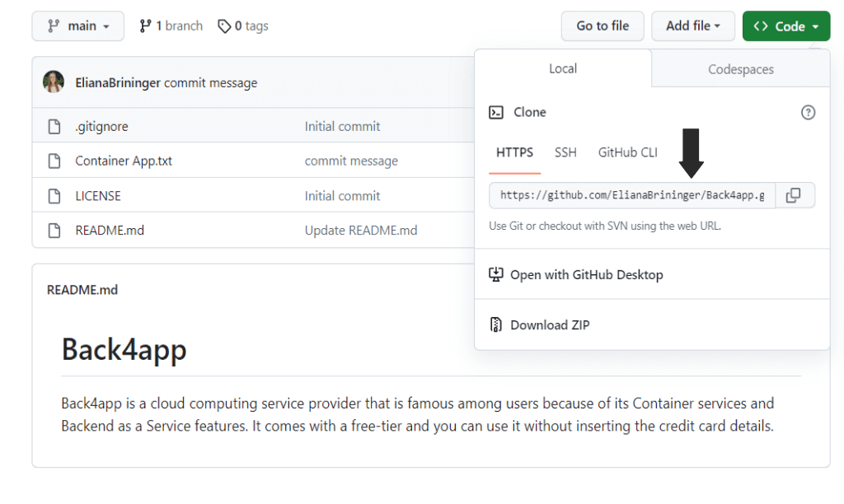Click the code brackets icon in Code button
844x504 pixels.
pyautogui.click(x=761, y=26)
